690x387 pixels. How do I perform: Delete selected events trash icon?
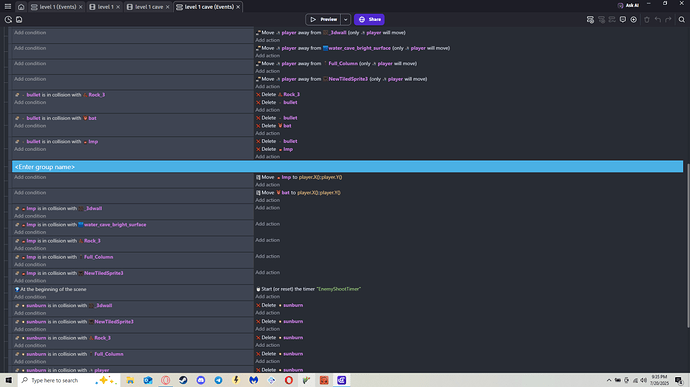tap(646, 19)
